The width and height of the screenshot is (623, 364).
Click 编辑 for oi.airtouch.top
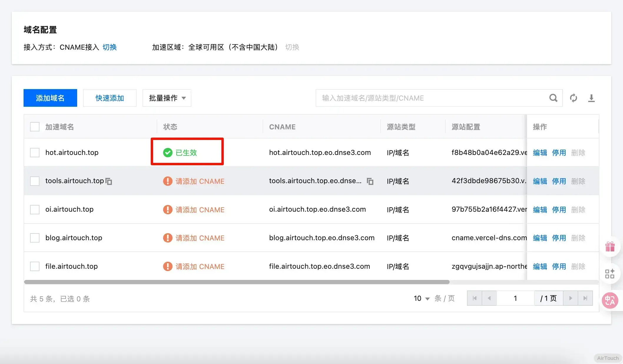(x=540, y=210)
